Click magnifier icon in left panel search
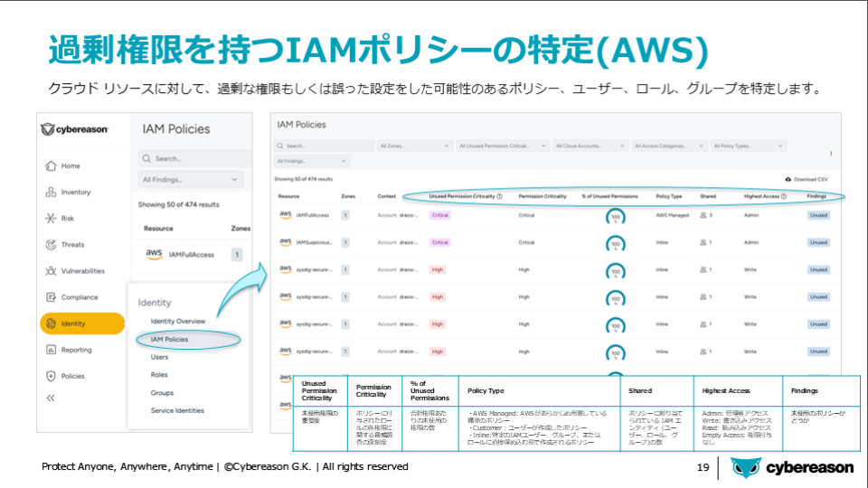This screenshot has height=488, width=868. click(x=146, y=159)
